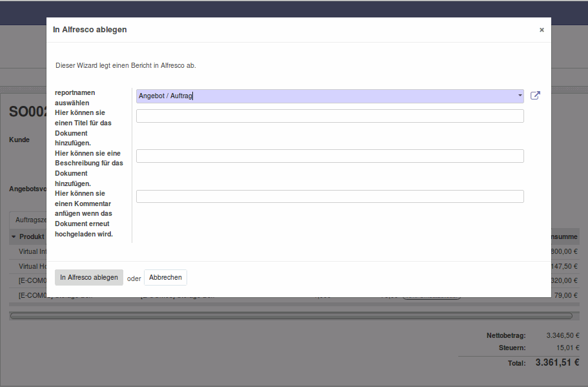The image size is (588, 387).
Task: Click the horizontal scrollbar in background form
Action: 291,316
